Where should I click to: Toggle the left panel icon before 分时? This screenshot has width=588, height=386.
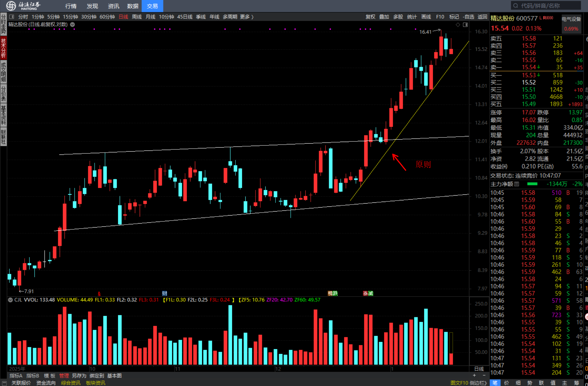tap(11, 17)
